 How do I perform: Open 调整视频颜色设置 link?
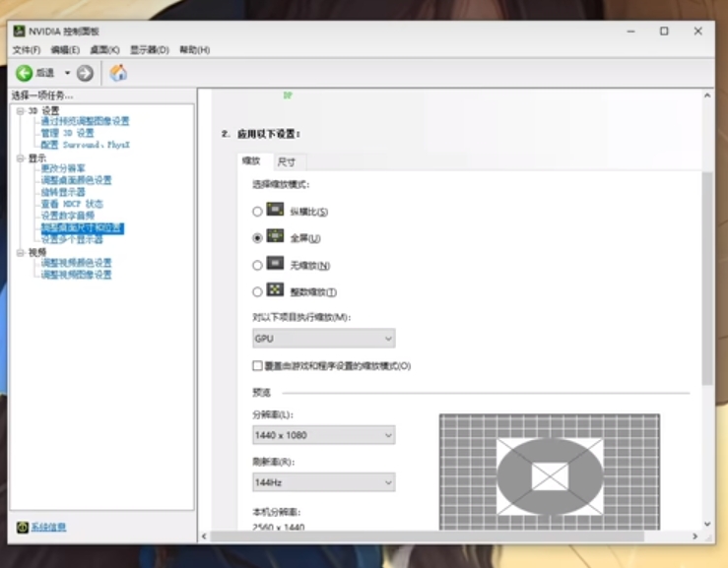(x=76, y=263)
